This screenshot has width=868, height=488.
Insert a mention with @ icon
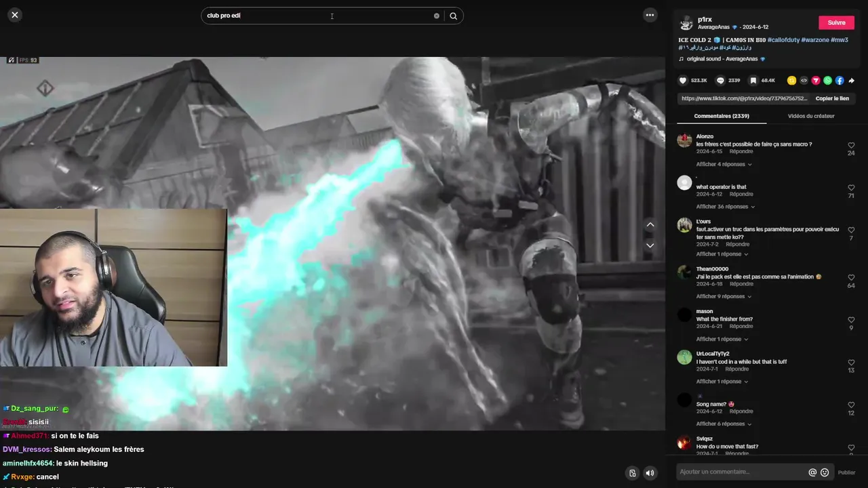click(812, 472)
